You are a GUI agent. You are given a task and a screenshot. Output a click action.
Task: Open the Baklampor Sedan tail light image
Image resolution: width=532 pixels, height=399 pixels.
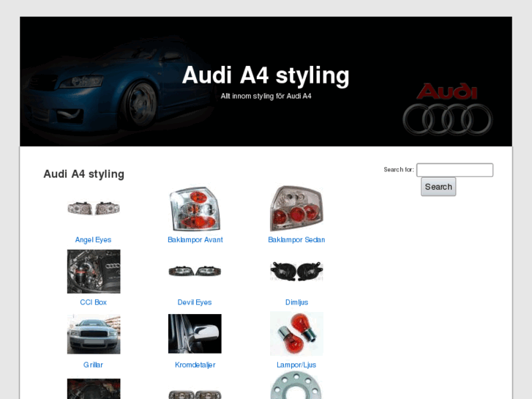(x=296, y=208)
